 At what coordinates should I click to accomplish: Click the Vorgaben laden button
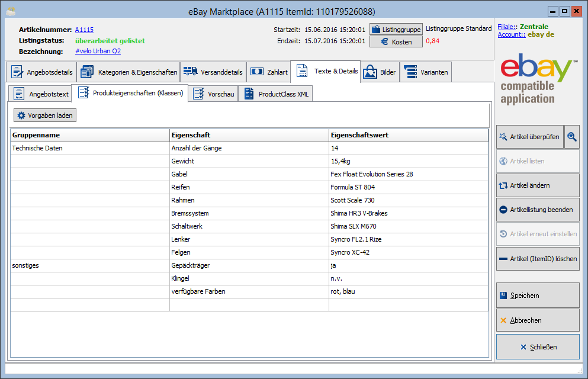pos(45,115)
